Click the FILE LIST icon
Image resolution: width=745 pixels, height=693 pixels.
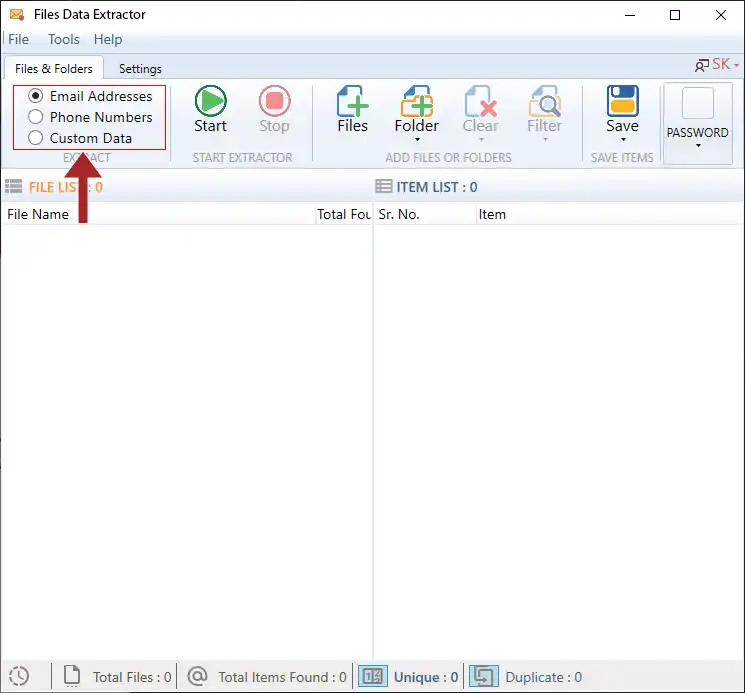click(14, 186)
